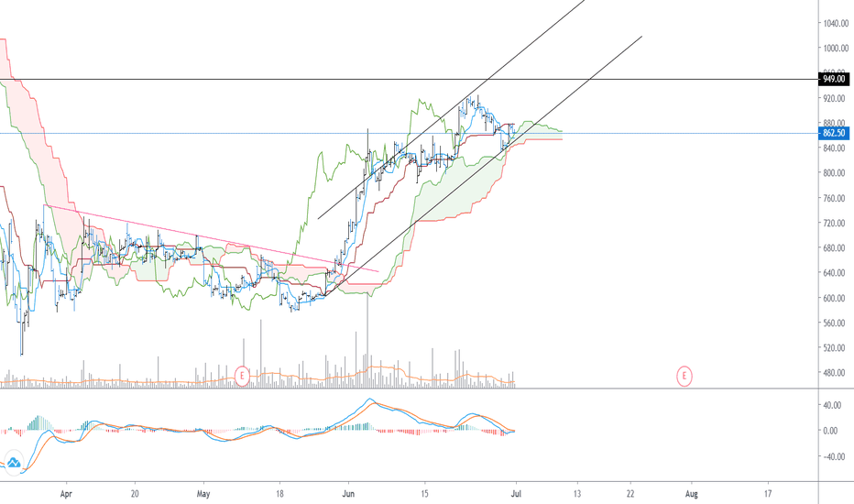Click the earnings E marker near May
854x504 pixels.
point(242,376)
